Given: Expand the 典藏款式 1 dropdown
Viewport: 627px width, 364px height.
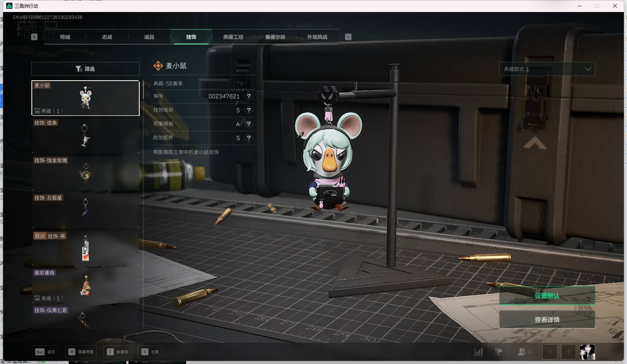Looking at the screenshot, I should [547, 69].
